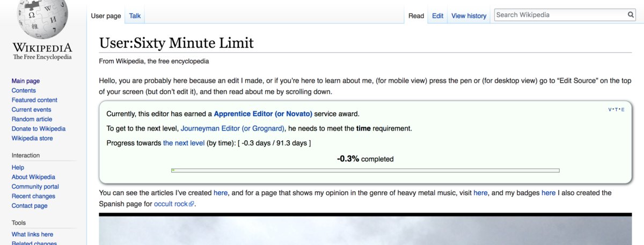Click the Wikipedia wordmark text
Screen dimensions: 644x245
pos(42,48)
